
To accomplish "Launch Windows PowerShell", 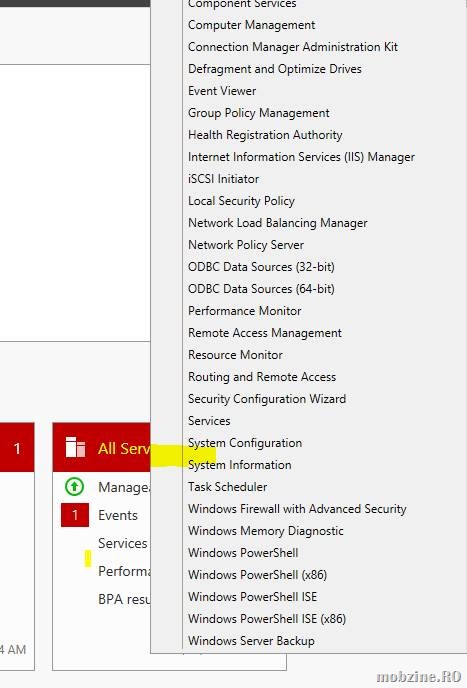I will click(x=243, y=552).
